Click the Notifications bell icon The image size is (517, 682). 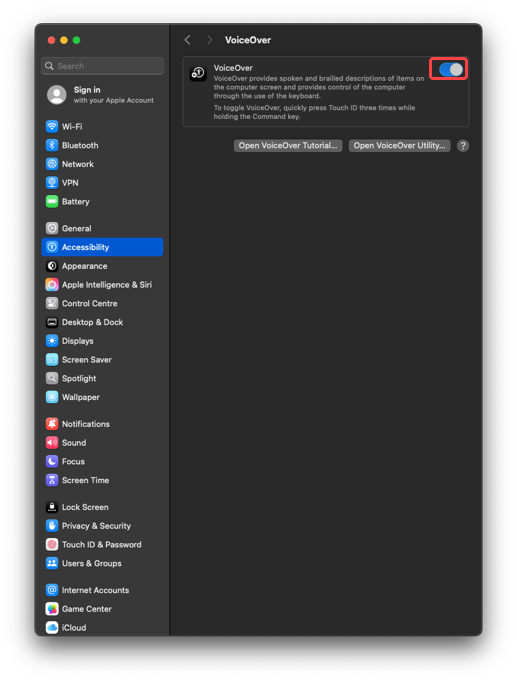52,424
